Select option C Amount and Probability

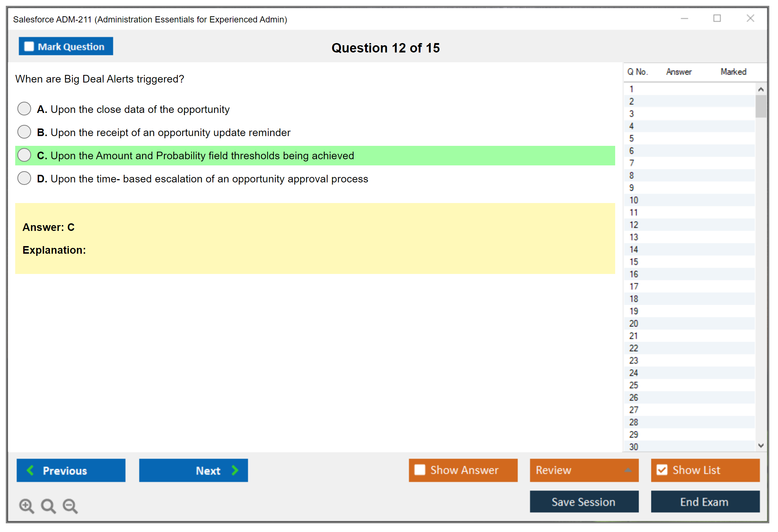(x=24, y=155)
